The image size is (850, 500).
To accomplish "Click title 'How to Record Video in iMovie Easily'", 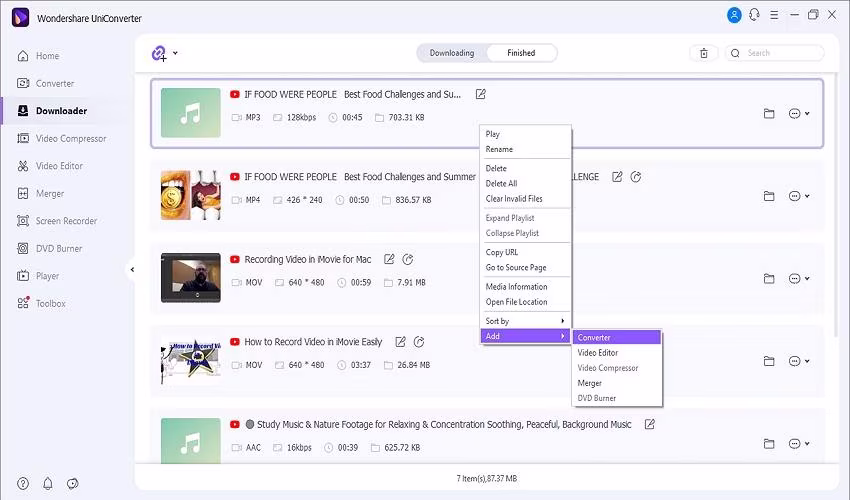I will (313, 342).
